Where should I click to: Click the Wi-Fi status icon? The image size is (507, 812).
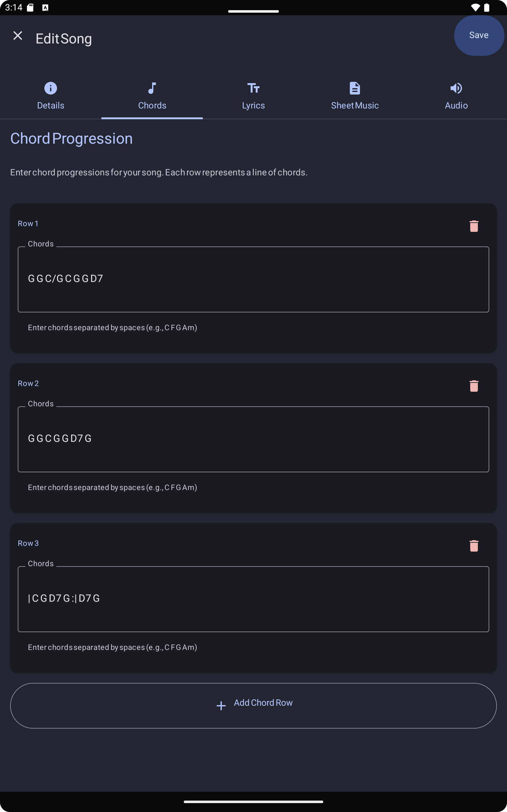pyautogui.click(x=475, y=7)
